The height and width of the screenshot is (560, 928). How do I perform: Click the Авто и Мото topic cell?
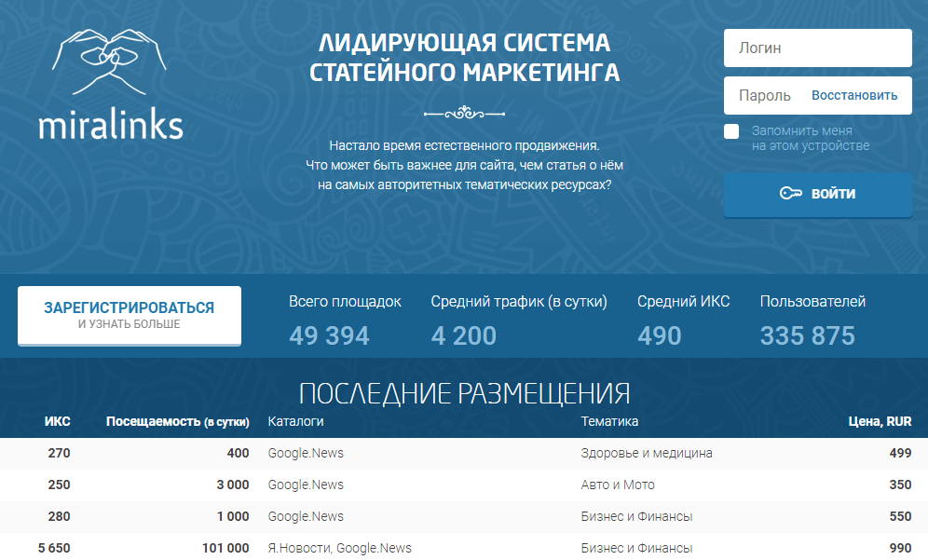tap(618, 485)
